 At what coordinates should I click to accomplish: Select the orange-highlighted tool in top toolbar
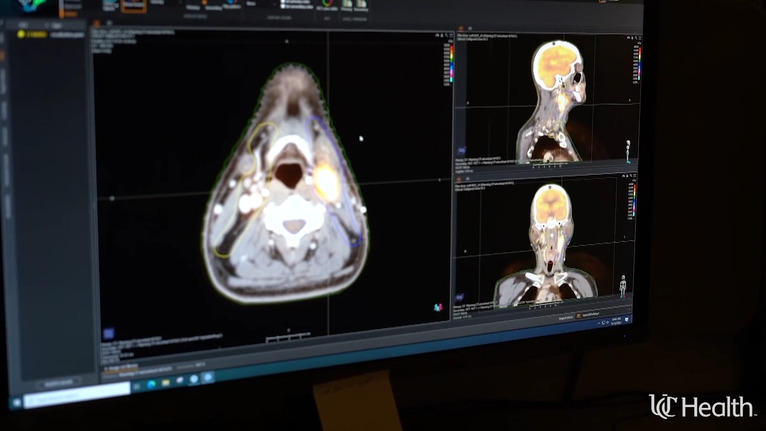point(133,6)
